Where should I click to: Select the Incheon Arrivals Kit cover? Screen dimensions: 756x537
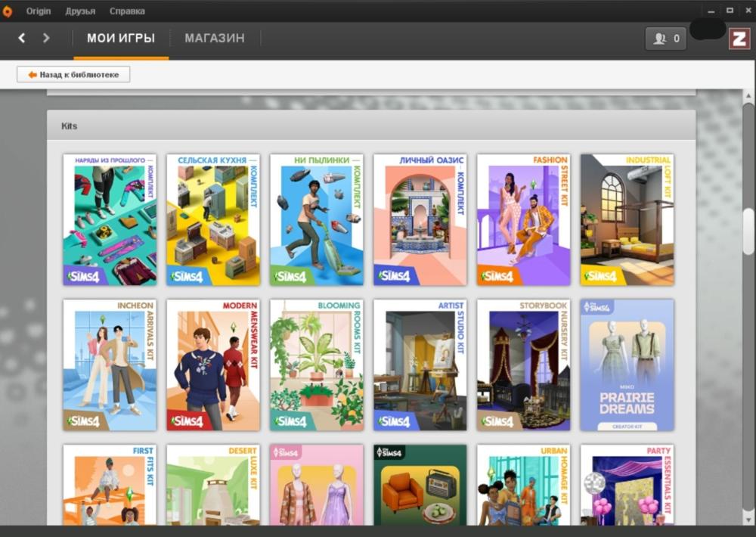(110, 365)
